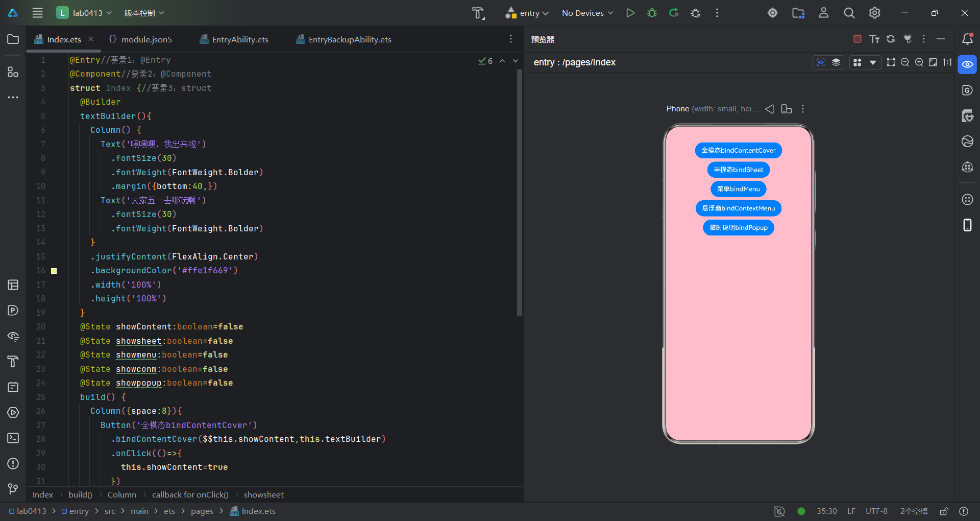The height and width of the screenshot is (521, 980).
Task: Close the Index.ets tab
Action: (91, 39)
